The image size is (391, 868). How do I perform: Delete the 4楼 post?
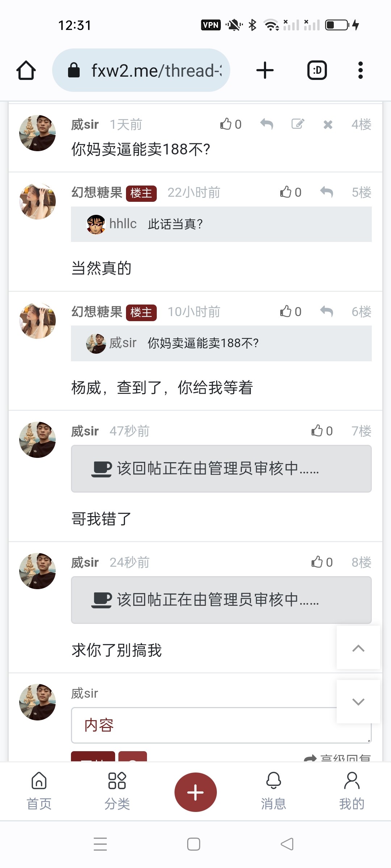(x=328, y=125)
